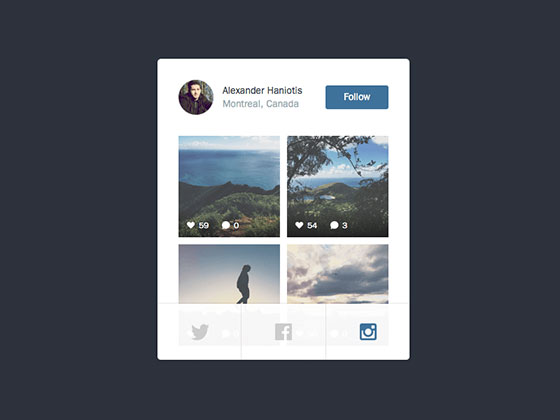This screenshot has width=560, height=420.
Task: Click the Follow button
Action: pyautogui.click(x=357, y=97)
